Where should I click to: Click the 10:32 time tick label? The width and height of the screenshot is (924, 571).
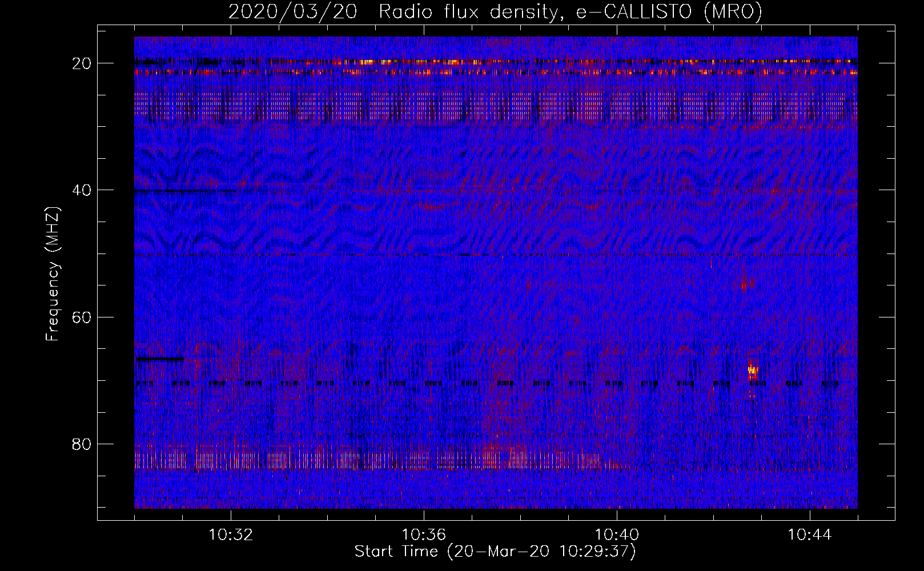point(231,535)
